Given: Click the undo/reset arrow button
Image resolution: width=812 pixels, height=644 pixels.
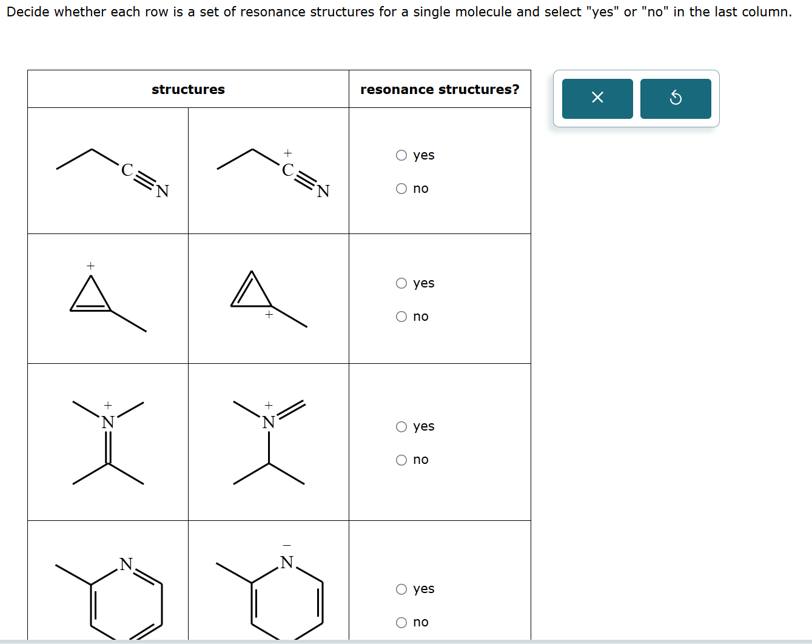Looking at the screenshot, I should coord(676,98).
